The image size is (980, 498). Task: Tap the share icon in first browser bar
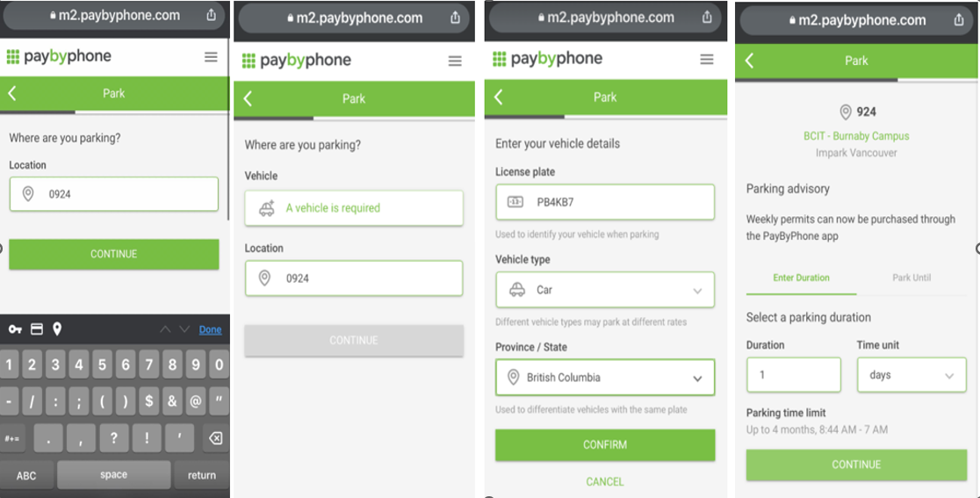[x=212, y=15]
